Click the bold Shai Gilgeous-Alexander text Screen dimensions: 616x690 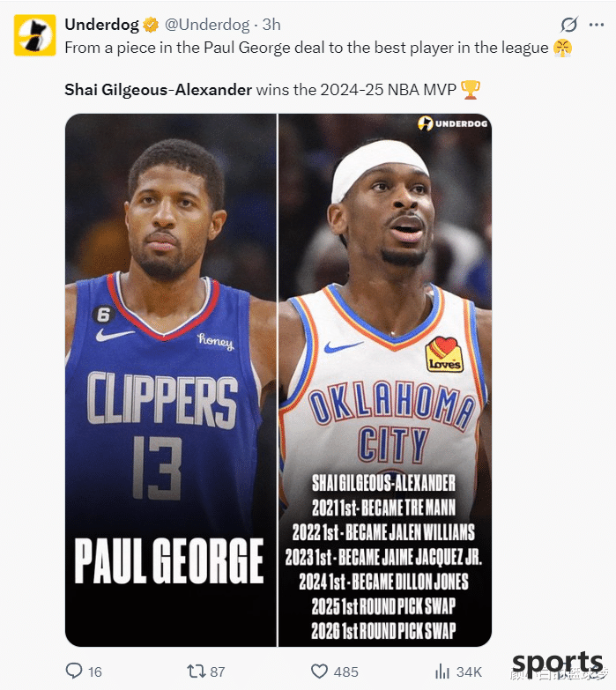point(158,90)
